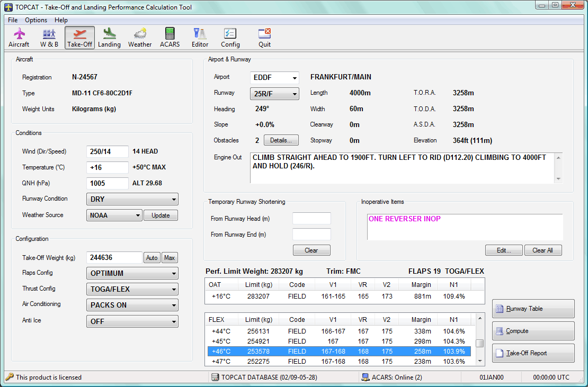Click the license key icon in status bar
Image resolution: width=588 pixels, height=387 pixels.
pos(10,377)
